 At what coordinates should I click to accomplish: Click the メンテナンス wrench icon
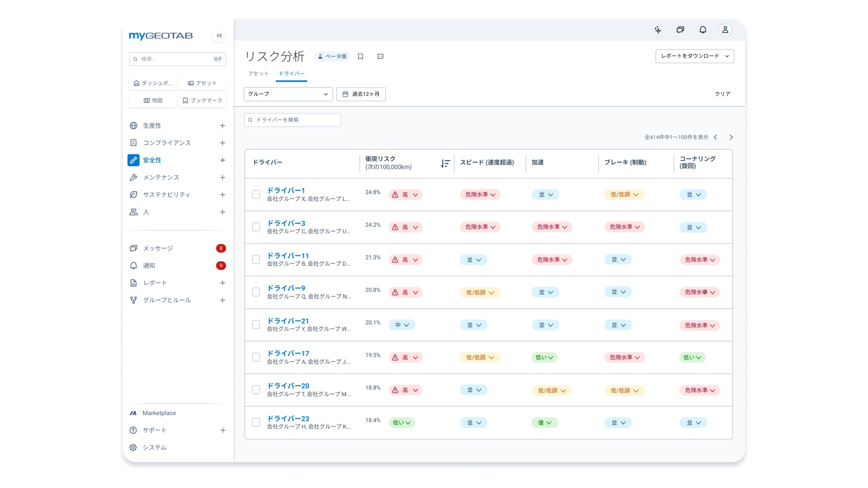pyautogui.click(x=133, y=178)
